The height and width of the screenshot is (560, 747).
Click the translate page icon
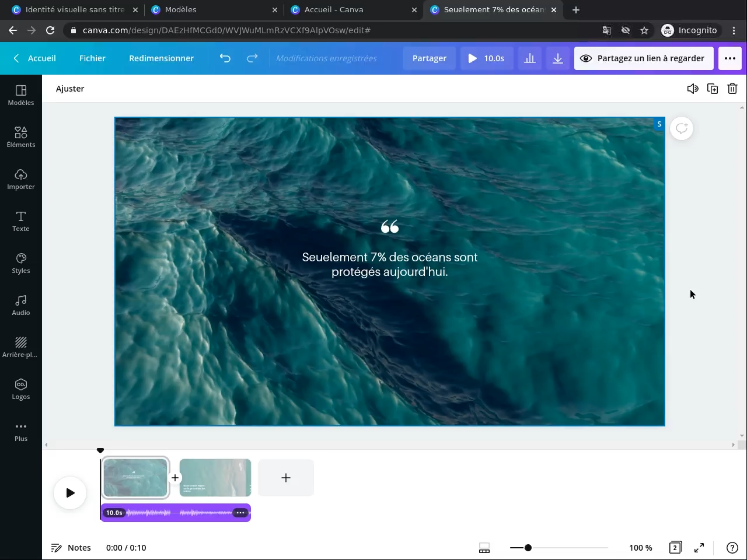pos(607,30)
